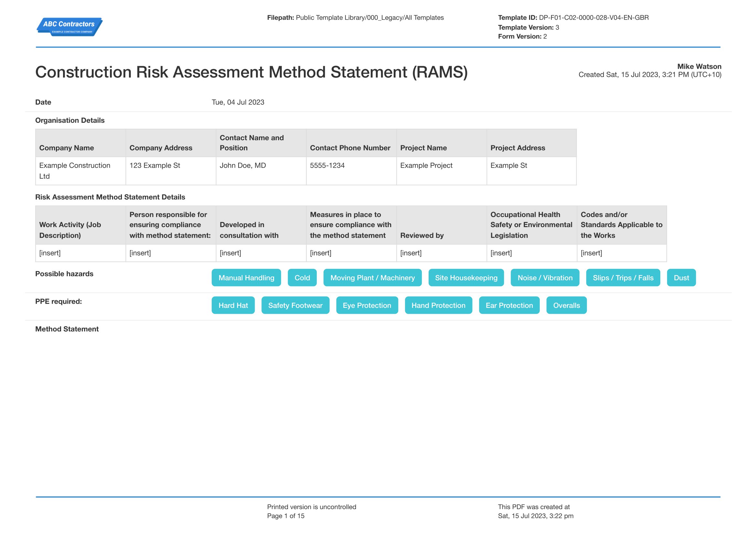Click the Hand Protection PPE tag
This screenshot has height=534, width=756.
[x=438, y=305]
